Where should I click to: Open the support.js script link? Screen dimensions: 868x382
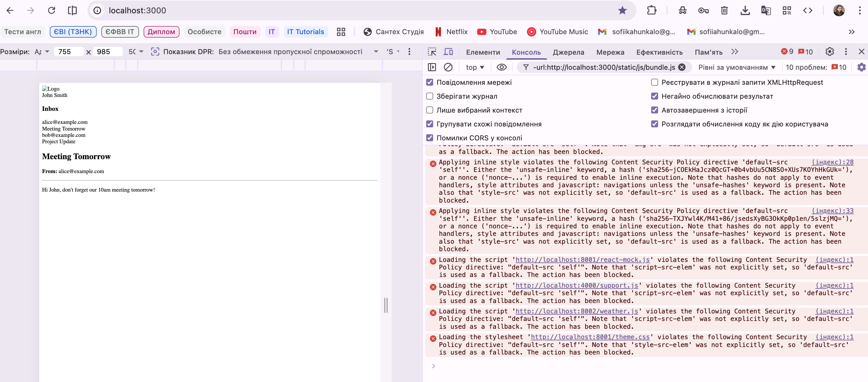pyautogui.click(x=577, y=285)
